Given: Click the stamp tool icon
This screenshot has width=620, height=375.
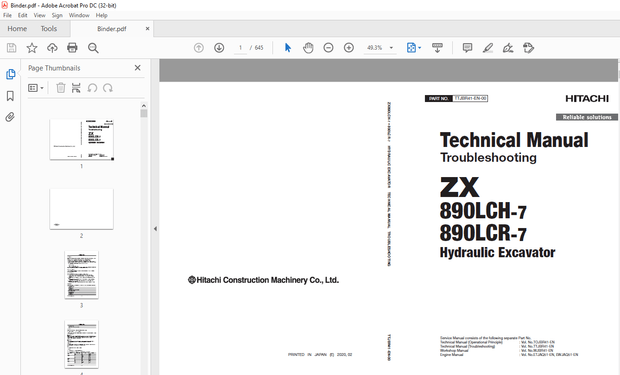Looking at the screenshot, I should click(528, 48).
